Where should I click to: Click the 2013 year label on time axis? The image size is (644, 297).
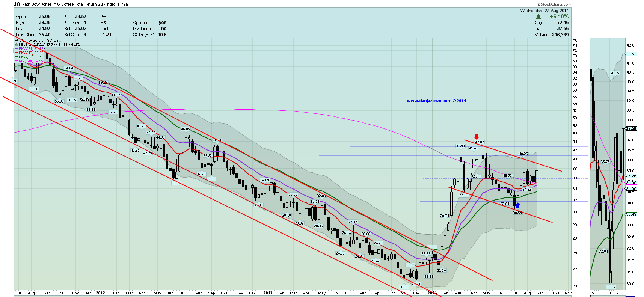(268, 293)
